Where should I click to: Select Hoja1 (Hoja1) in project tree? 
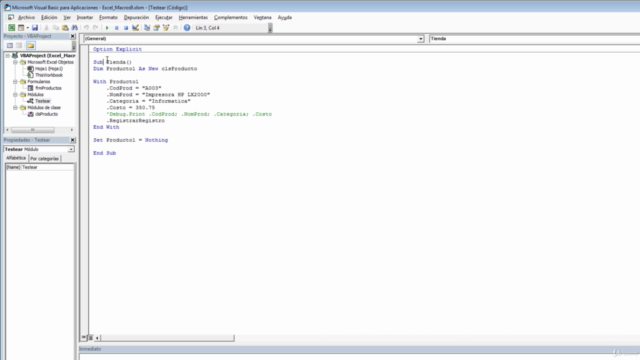click(x=49, y=69)
